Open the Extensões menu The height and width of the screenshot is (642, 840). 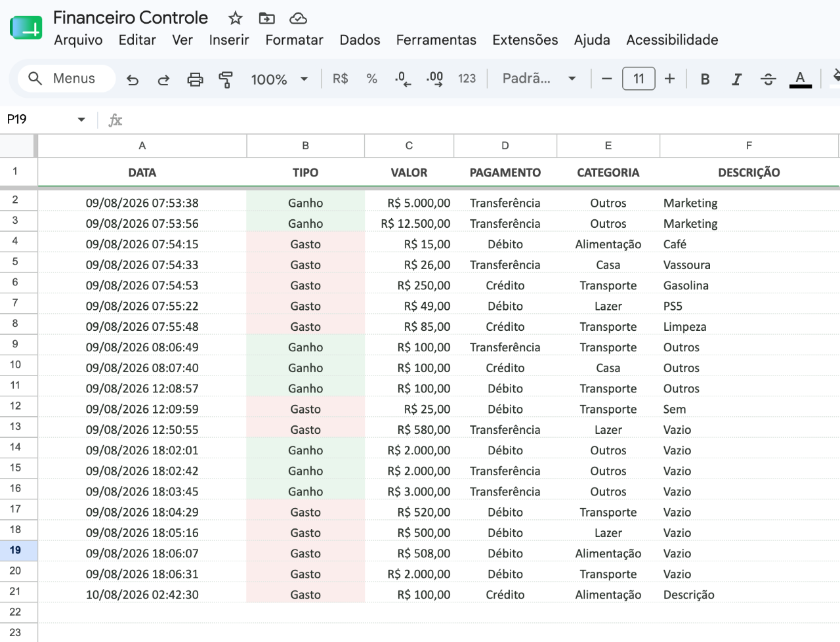pyautogui.click(x=525, y=40)
